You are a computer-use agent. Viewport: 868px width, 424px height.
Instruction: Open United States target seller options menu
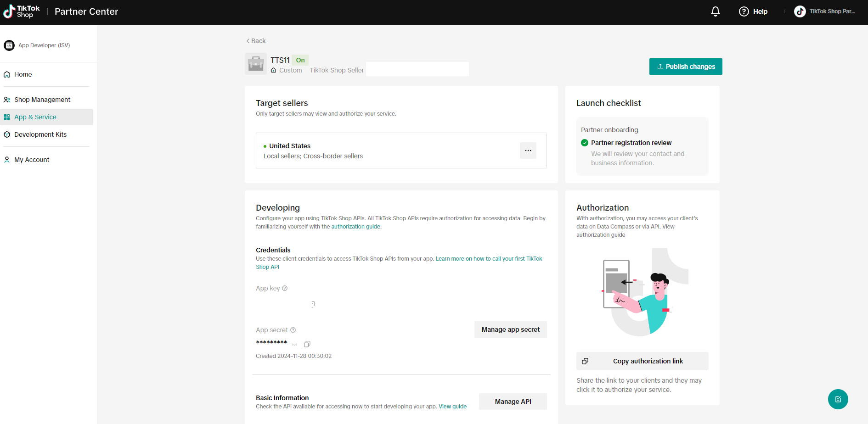click(x=528, y=151)
